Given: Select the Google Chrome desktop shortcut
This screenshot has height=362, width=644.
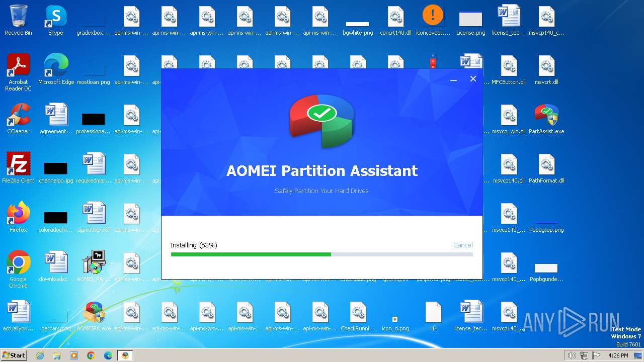Looking at the screenshot, I should (18, 270).
